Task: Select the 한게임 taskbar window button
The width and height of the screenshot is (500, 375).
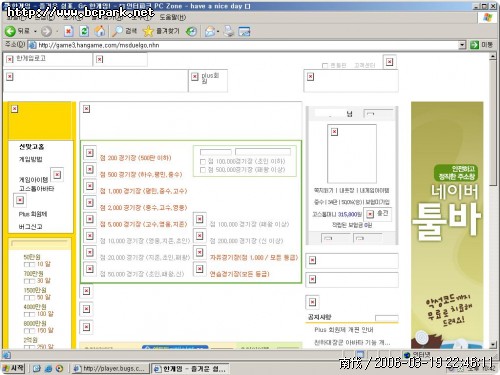Action: tap(190, 369)
